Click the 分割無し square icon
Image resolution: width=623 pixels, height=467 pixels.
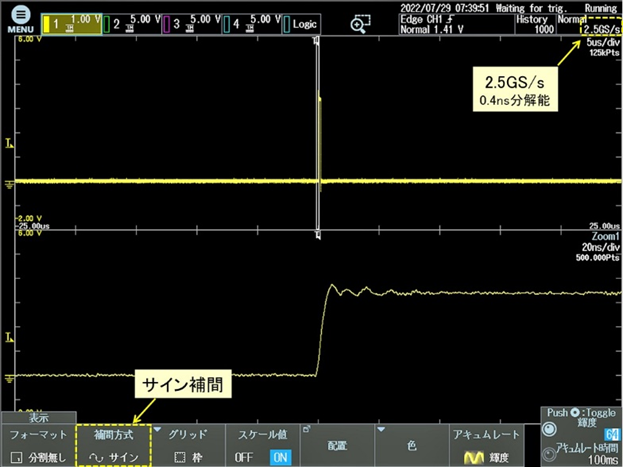point(16,457)
